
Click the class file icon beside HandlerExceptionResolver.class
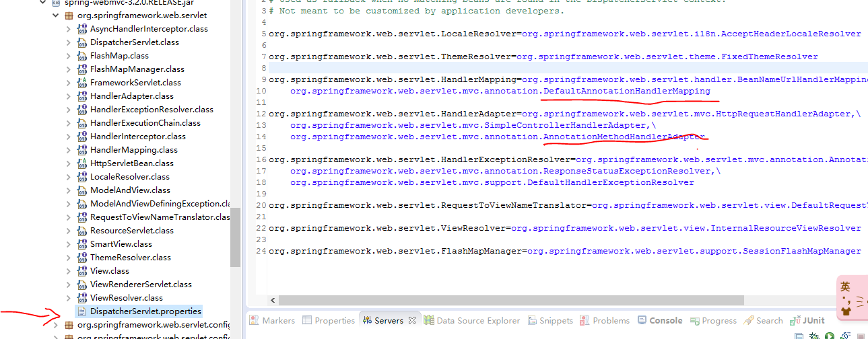pos(82,110)
